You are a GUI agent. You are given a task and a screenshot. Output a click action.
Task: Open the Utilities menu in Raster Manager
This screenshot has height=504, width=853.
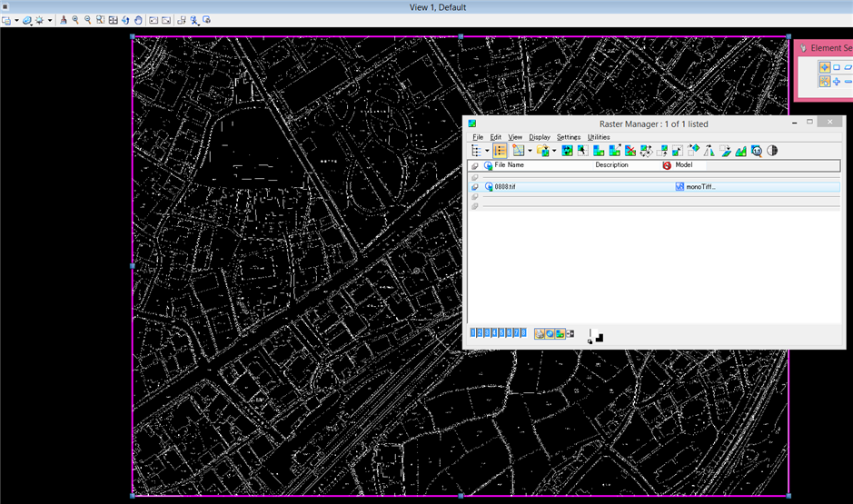(599, 137)
